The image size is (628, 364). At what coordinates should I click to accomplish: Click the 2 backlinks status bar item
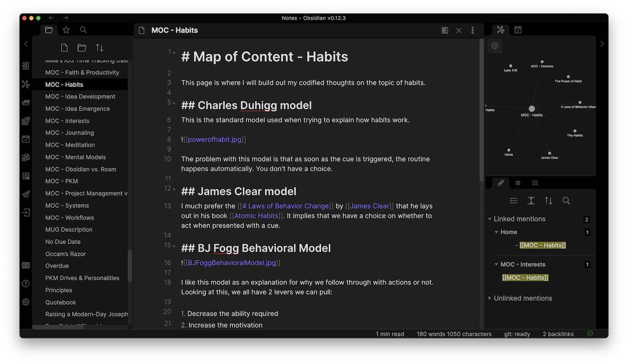coord(558,334)
